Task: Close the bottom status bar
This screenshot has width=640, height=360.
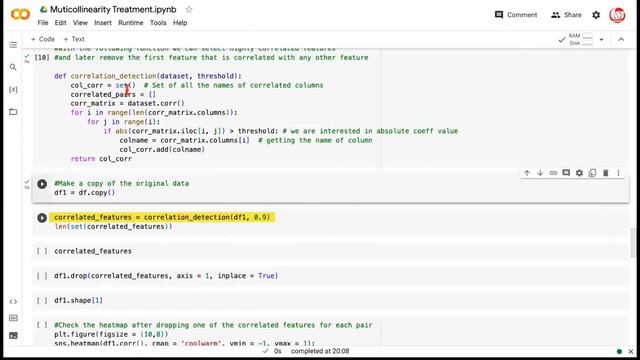Action: [631, 351]
